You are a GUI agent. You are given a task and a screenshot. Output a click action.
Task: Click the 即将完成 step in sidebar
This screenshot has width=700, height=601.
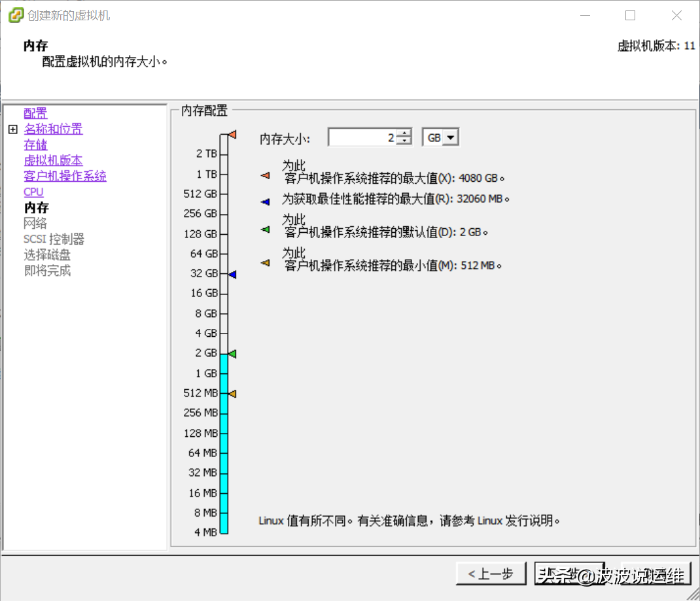coord(47,270)
